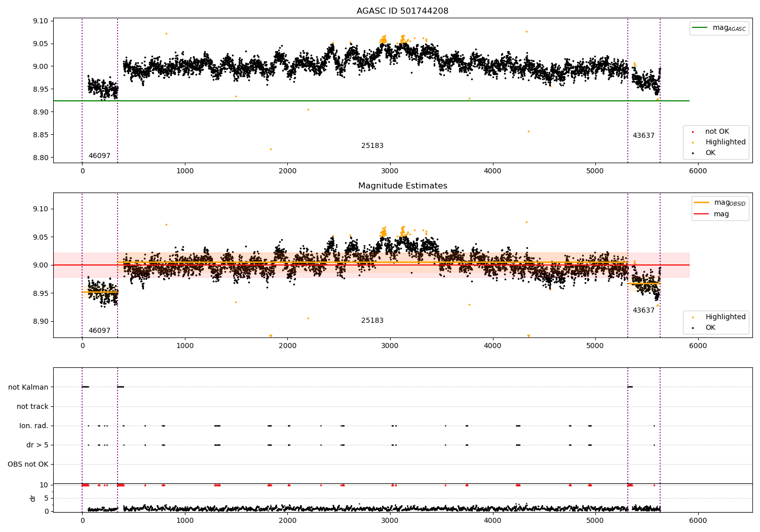Screen dimensions: 760x532
Task: Click obsid label 43637 in middle plot
Action: click(643, 311)
